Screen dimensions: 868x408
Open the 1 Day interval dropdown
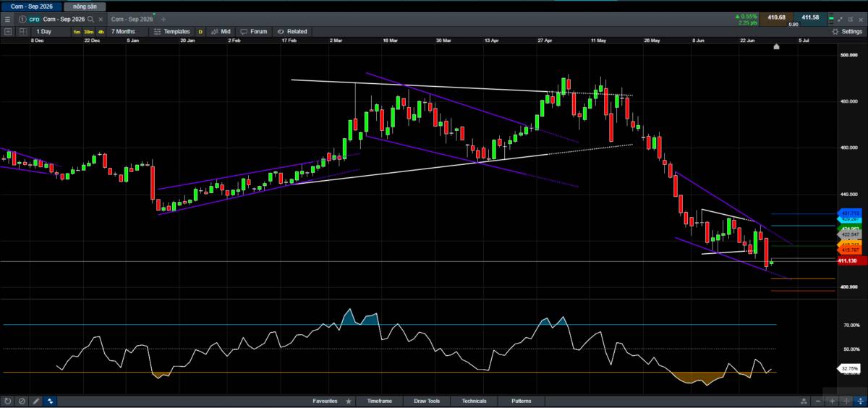[x=44, y=31]
